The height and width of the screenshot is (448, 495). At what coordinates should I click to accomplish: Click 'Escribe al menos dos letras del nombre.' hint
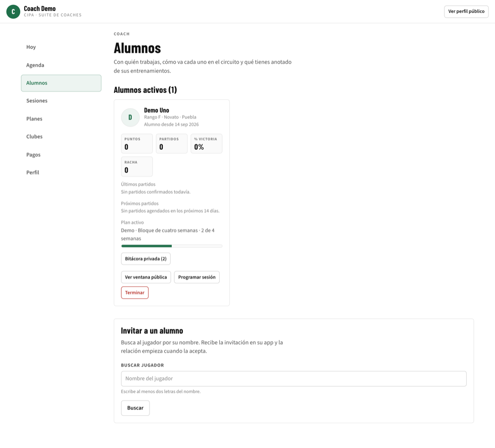[161, 392]
